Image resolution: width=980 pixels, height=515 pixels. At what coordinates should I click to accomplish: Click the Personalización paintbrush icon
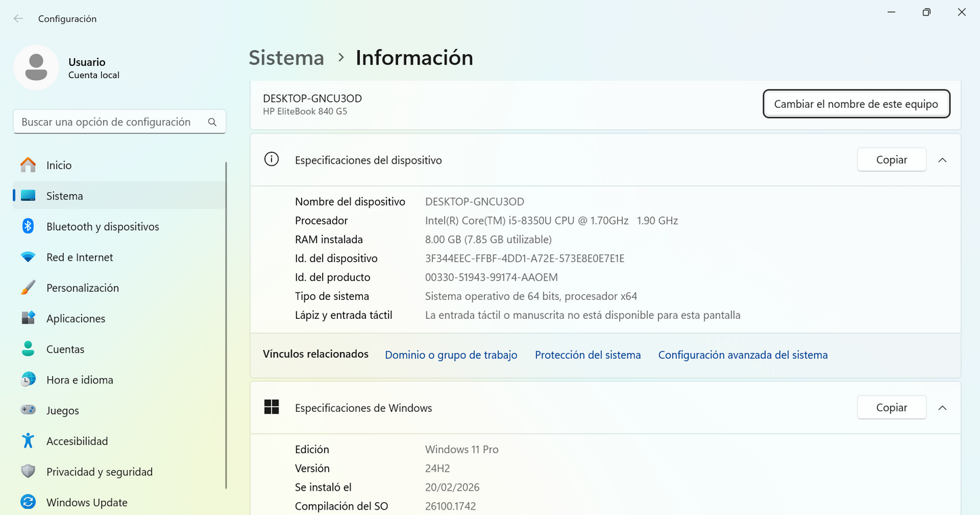[x=28, y=288]
